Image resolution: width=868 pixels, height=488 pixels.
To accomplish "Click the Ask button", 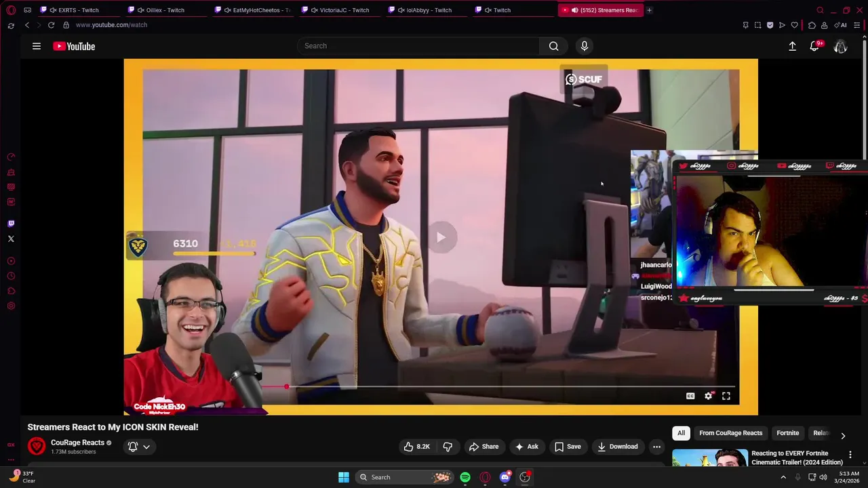I will [x=526, y=447].
